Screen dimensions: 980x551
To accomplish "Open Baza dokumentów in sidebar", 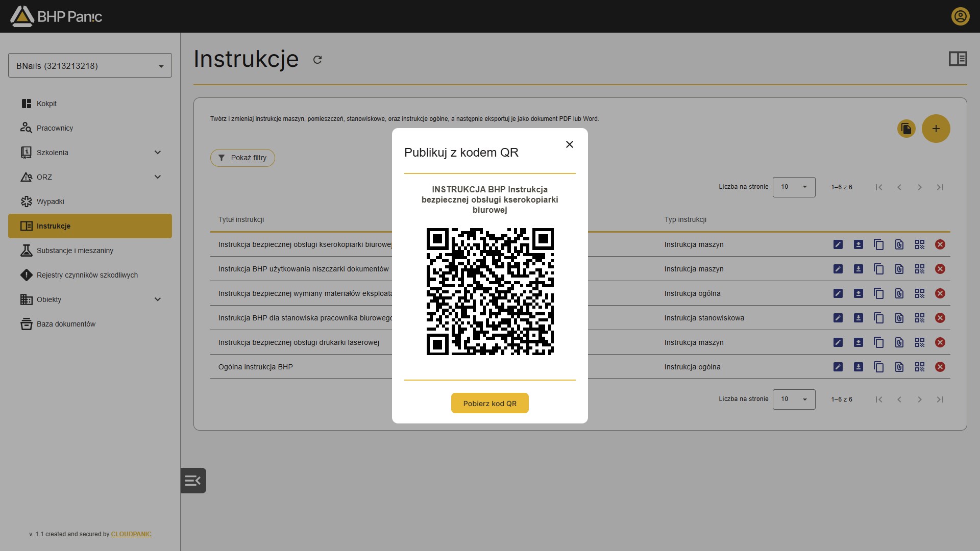I will click(x=90, y=324).
